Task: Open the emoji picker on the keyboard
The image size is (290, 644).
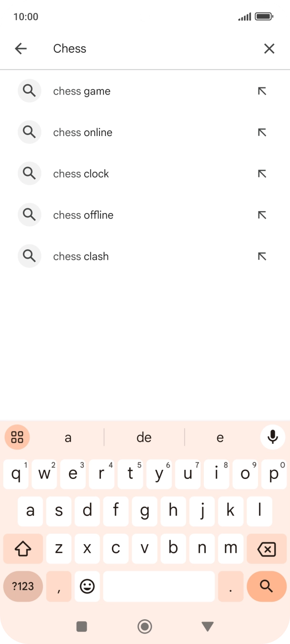Action: (x=87, y=586)
